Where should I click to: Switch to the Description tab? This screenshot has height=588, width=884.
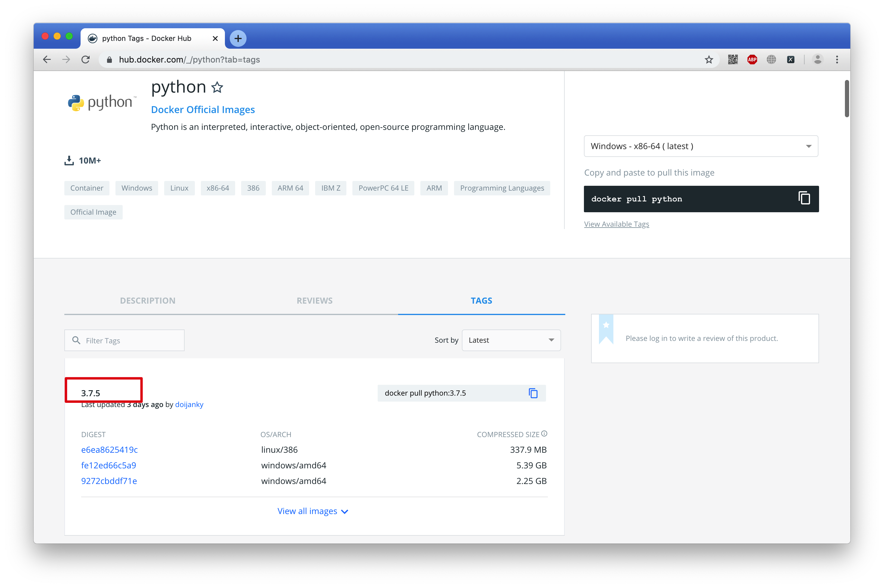[x=147, y=300]
